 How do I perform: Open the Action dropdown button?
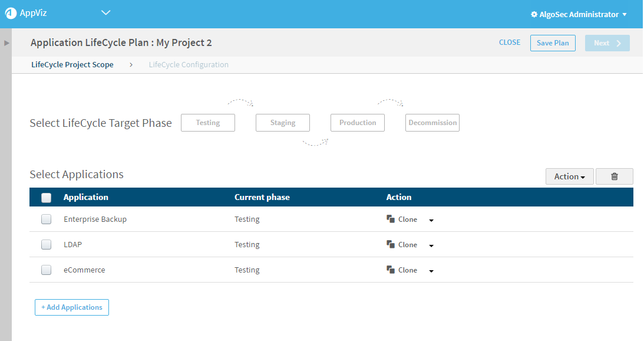(x=569, y=176)
